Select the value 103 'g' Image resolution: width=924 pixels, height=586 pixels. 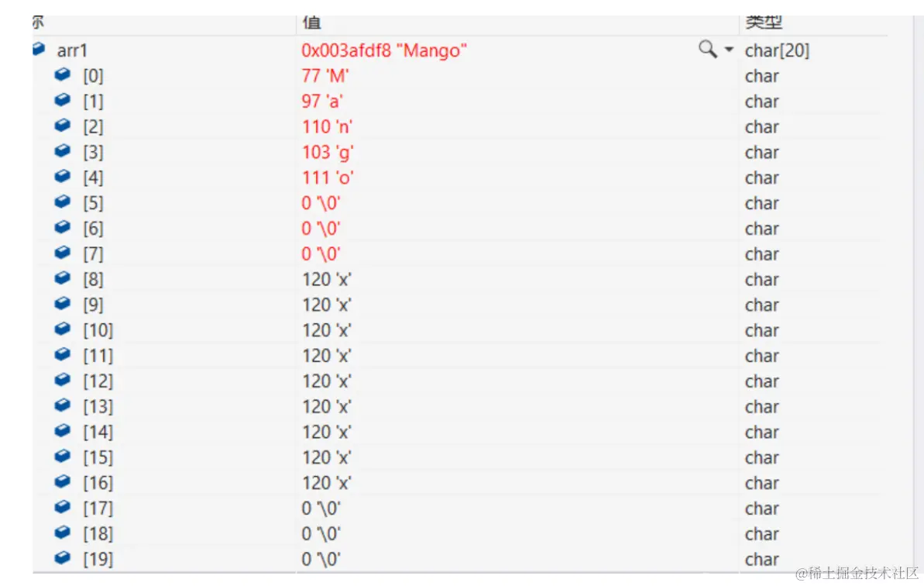point(328,153)
